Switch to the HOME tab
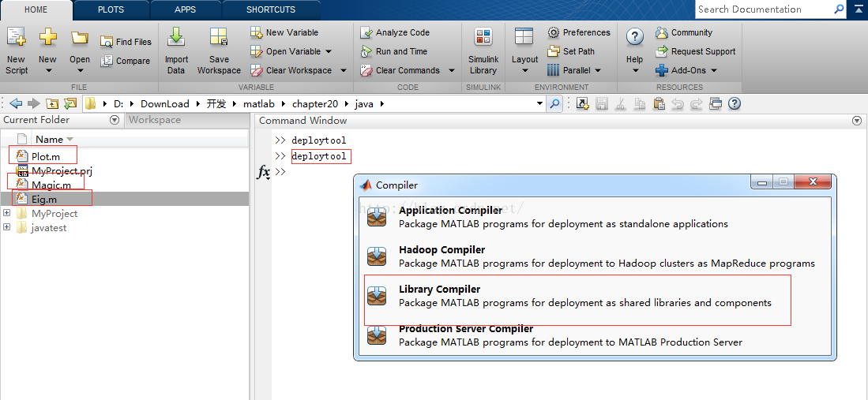This screenshot has height=400, width=868. tap(36, 10)
